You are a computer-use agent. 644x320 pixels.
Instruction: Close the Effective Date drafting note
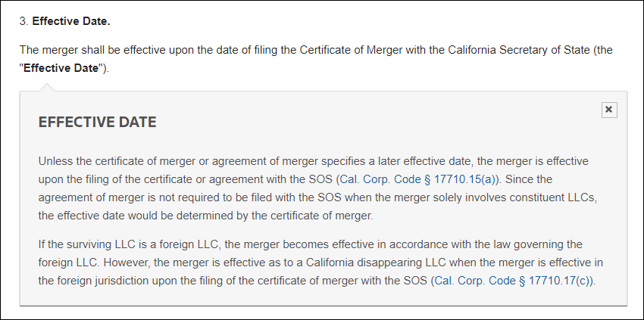point(609,110)
